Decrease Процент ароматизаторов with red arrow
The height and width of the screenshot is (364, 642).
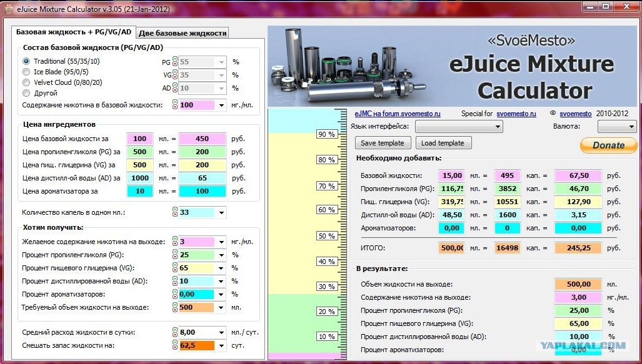175,297
